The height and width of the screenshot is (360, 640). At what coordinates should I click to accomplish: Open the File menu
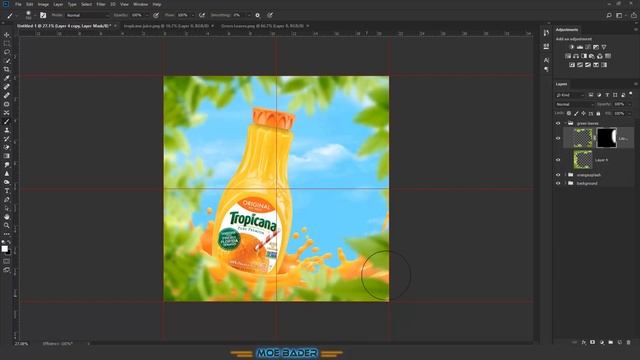18,4
